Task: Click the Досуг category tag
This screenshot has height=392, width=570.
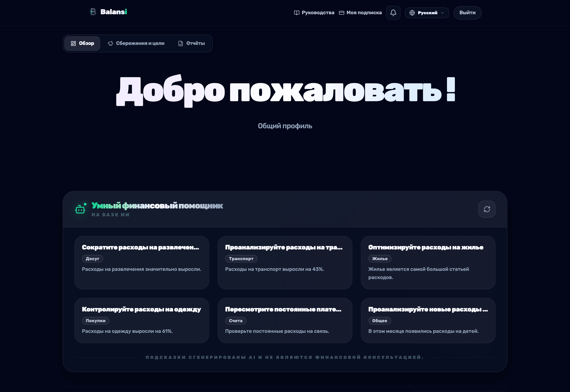Action: click(x=93, y=259)
